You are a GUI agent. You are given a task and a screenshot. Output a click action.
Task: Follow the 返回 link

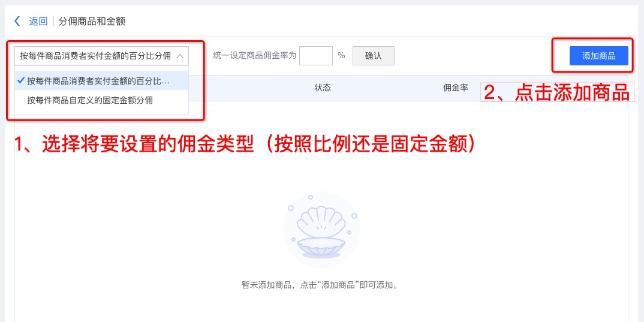pyautogui.click(x=38, y=22)
